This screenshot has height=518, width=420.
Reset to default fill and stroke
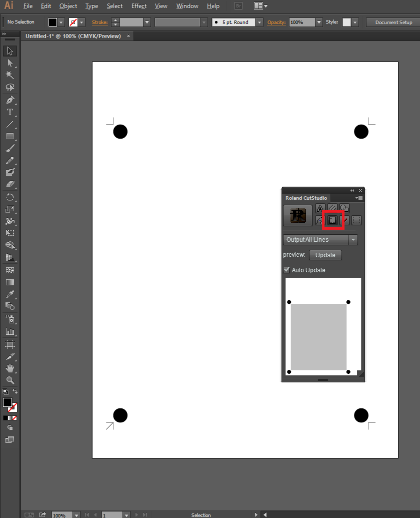[5, 391]
